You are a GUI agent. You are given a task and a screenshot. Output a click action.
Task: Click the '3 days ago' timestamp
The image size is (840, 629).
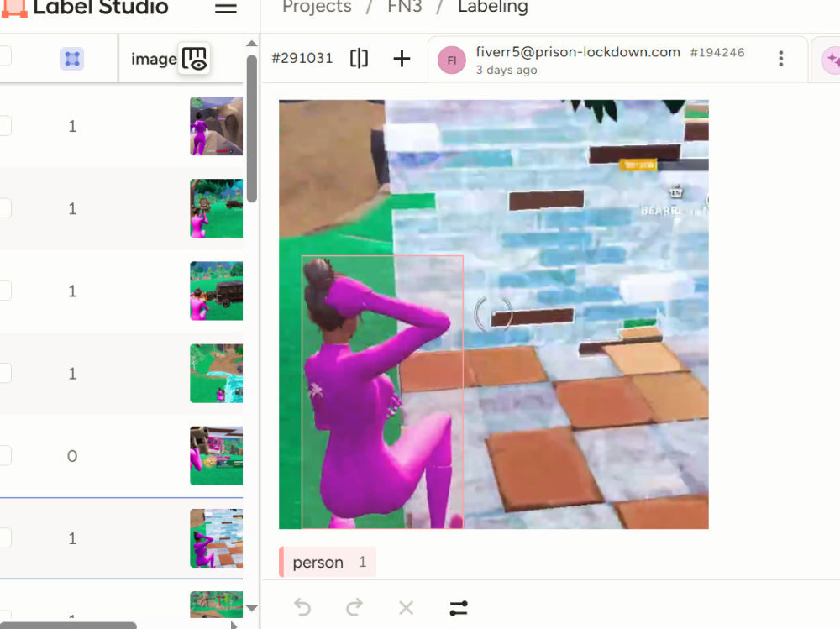pos(507,71)
